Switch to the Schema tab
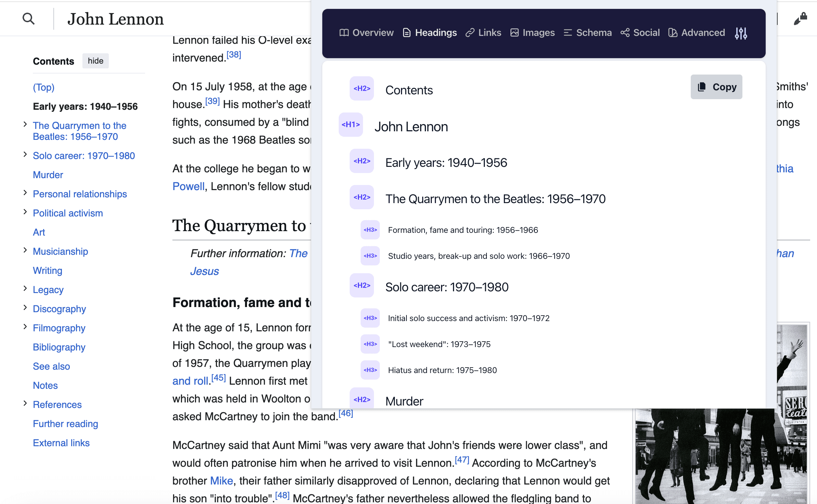Screen dimensions: 817x504 pos(588,33)
